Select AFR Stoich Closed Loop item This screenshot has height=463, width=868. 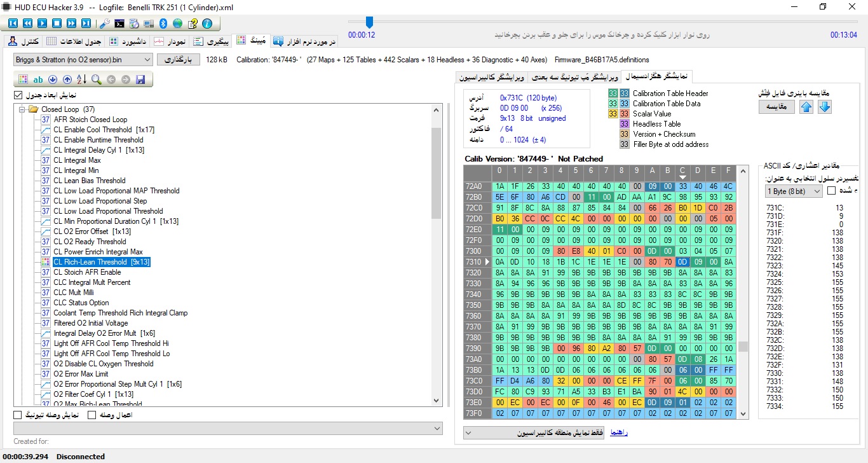pos(90,120)
